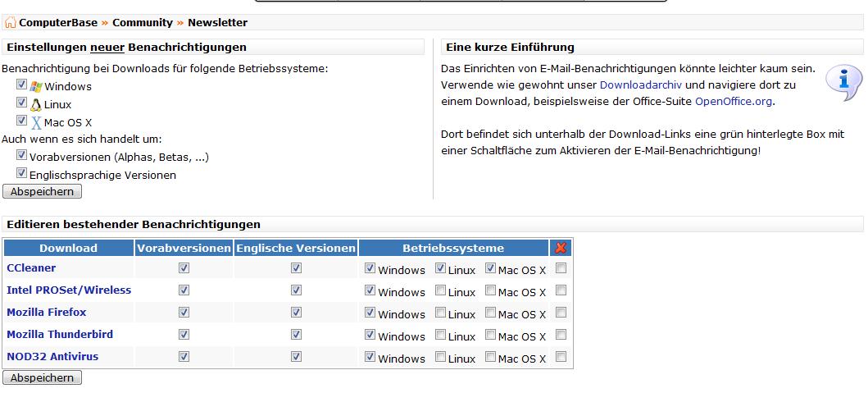Image resolution: width=868 pixels, height=393 pixels.
Task: Mark Intel PROSet/Wireless row for deletion
Action: coord(561,290)
